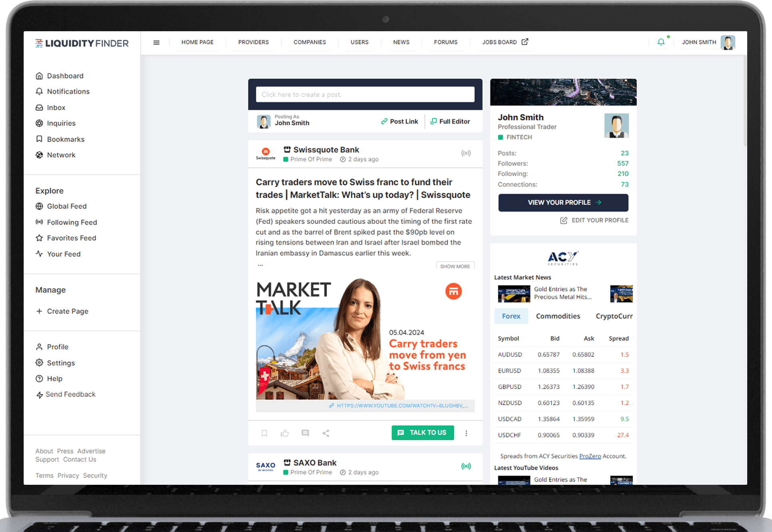Select the Commodities tab
The height and width of the screenshot is (532, 772).
558,316
